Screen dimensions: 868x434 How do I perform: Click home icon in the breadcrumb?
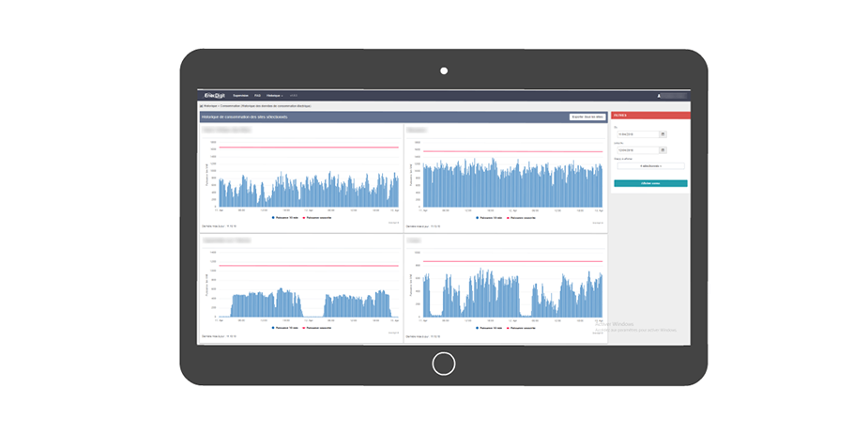coord(201,106)
